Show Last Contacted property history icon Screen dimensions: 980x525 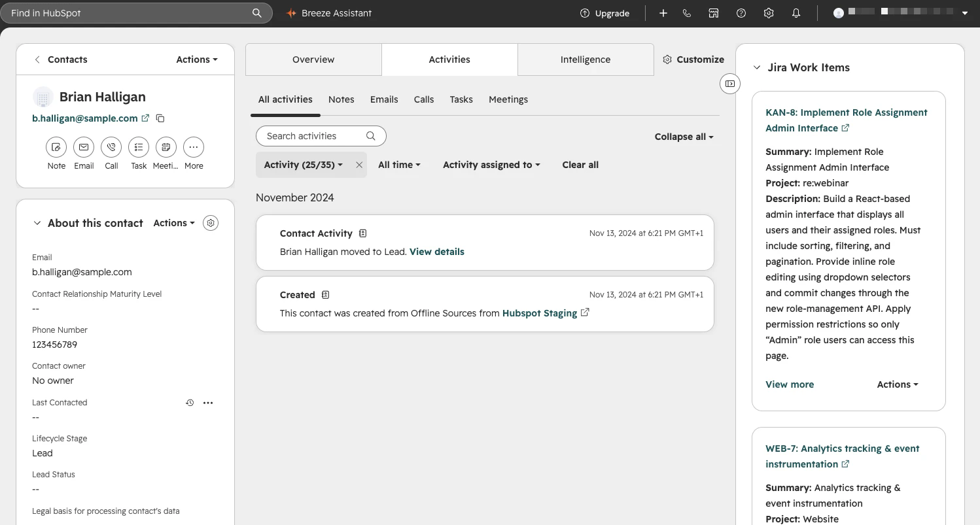click(190, 403)
